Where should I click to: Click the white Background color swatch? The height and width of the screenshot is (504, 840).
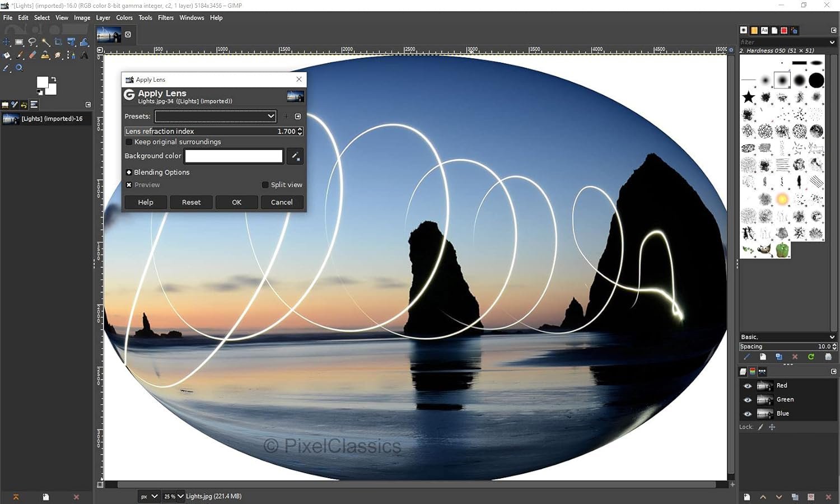(x=234, y=156)
